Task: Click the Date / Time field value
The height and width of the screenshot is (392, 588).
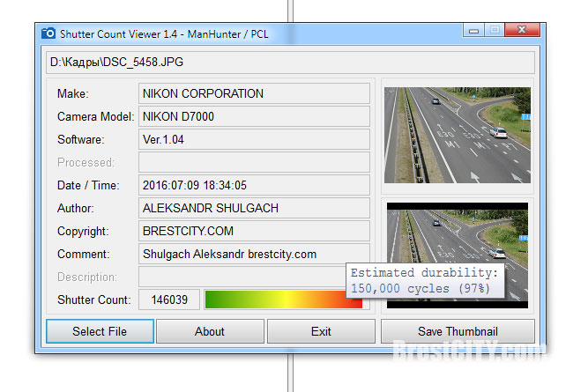Action: click(254, 185)
